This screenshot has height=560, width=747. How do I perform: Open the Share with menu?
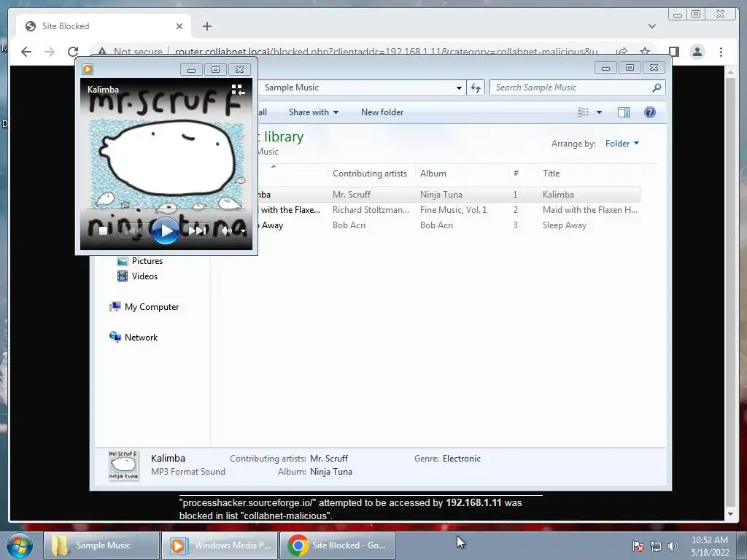click(x=314, y=112)
